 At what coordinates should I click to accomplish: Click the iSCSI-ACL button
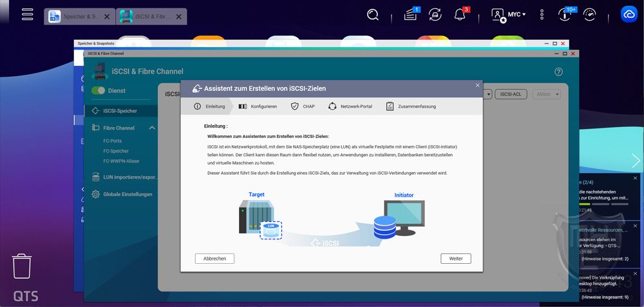click(511, 94)
